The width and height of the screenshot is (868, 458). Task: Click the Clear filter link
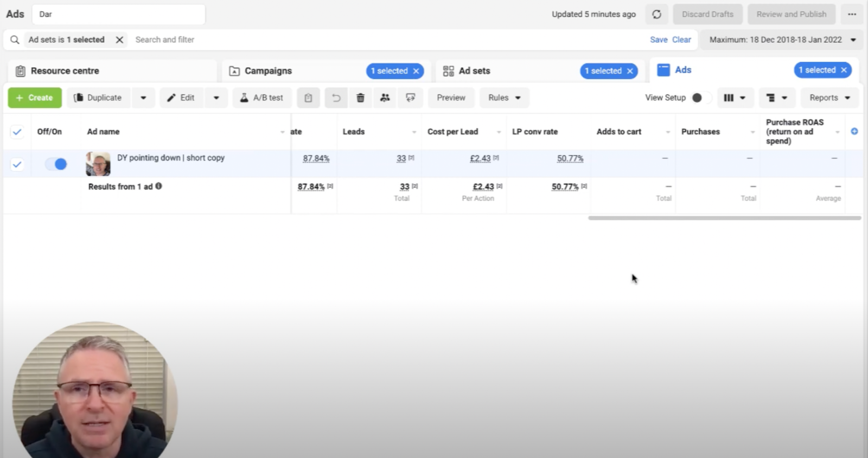(681, 40)
